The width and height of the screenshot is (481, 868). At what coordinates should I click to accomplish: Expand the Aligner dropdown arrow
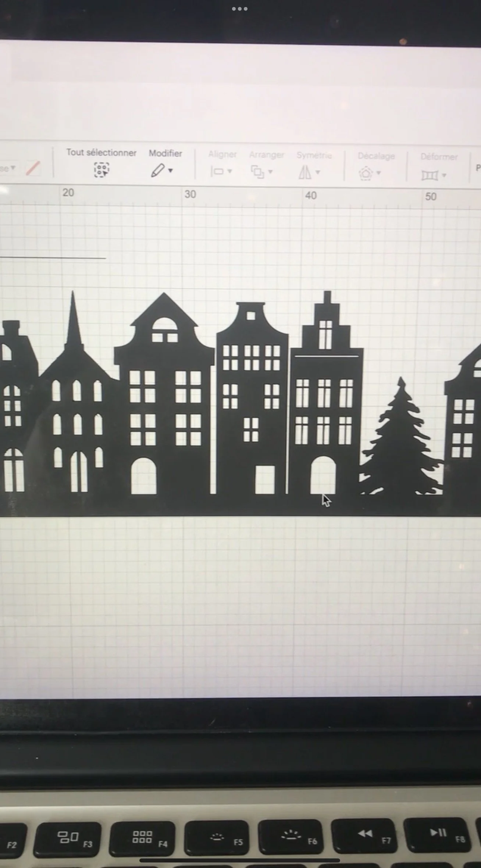click(230, 171)
